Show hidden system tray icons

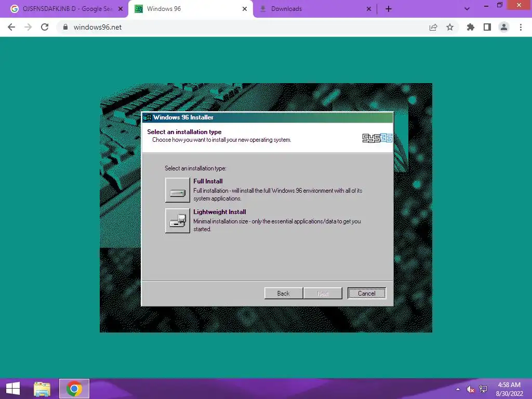[x=458, y=389]
